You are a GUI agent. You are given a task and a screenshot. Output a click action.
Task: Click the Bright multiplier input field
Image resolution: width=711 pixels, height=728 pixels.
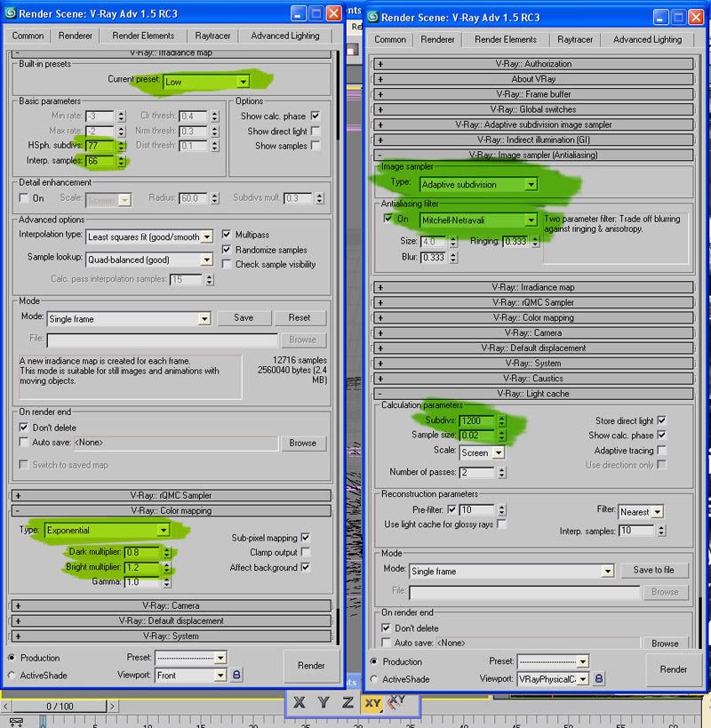142,567
